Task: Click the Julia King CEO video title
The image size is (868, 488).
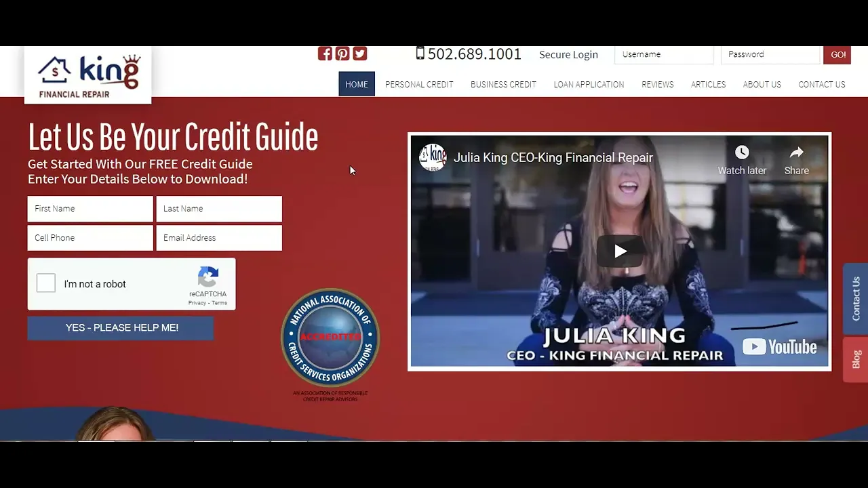Action: click(x=553, y=157)
